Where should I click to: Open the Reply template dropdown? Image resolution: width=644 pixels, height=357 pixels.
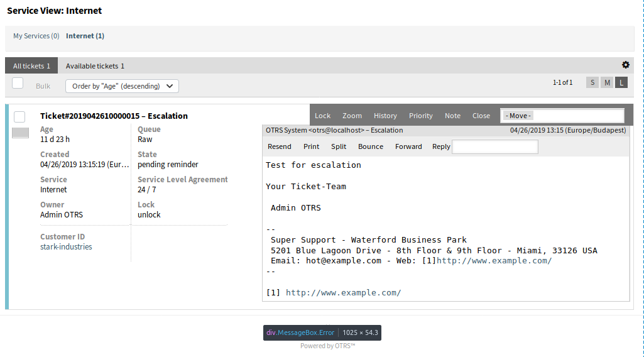(x=495, y=146)
